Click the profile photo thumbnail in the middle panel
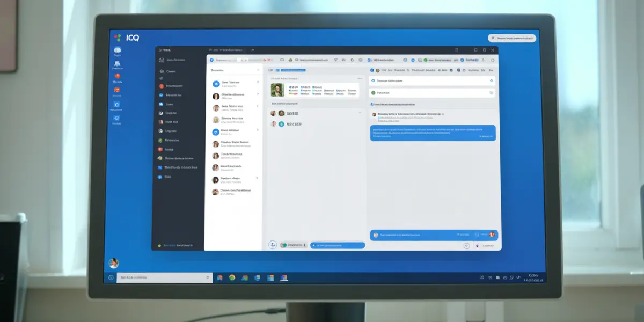The height and width of the screenshot is (322, 644). click(x=277, y=90)
